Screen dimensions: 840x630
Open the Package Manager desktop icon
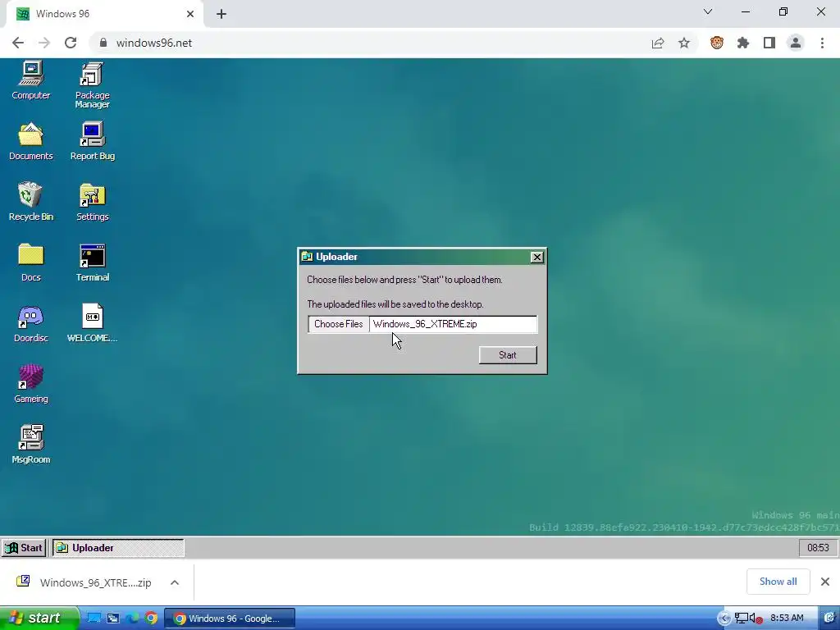[92, 85]
